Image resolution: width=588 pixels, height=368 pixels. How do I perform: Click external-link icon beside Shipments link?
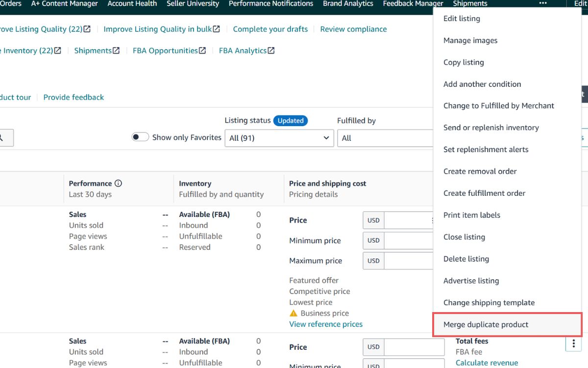point(116,51)
